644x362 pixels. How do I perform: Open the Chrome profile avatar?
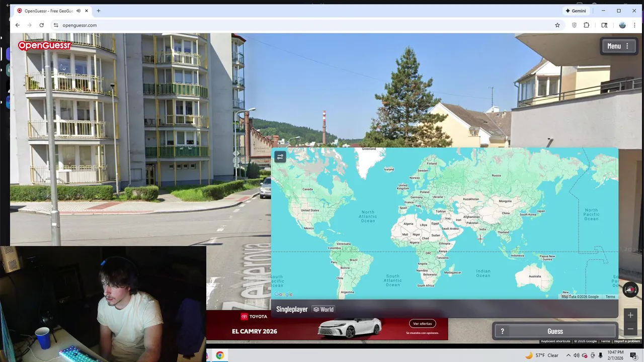coord(622,25)
